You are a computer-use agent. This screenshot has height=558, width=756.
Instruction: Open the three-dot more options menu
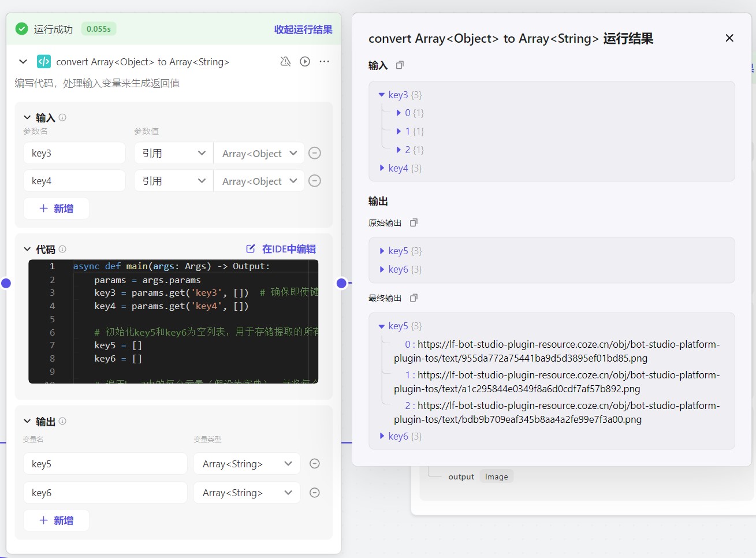click(325, 61)
